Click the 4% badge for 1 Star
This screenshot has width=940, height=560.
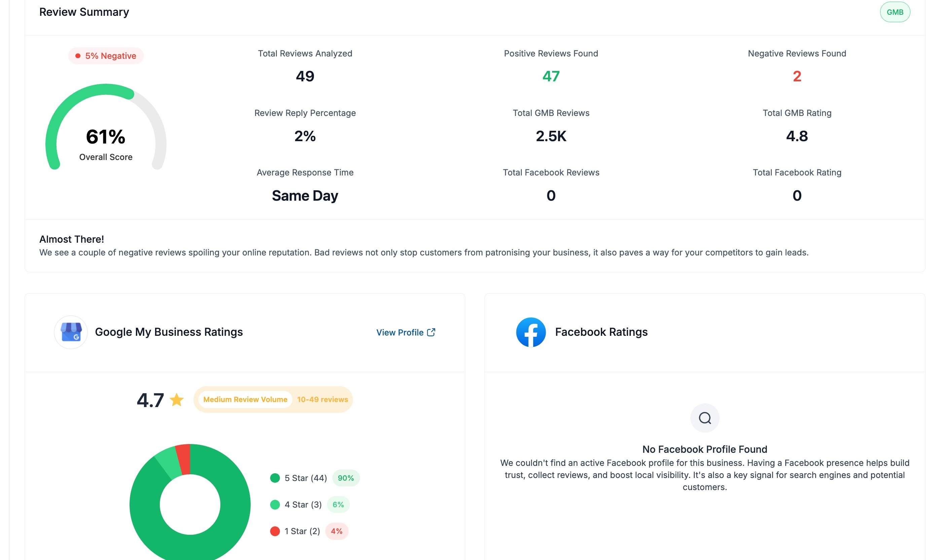(x=336, y=531)
